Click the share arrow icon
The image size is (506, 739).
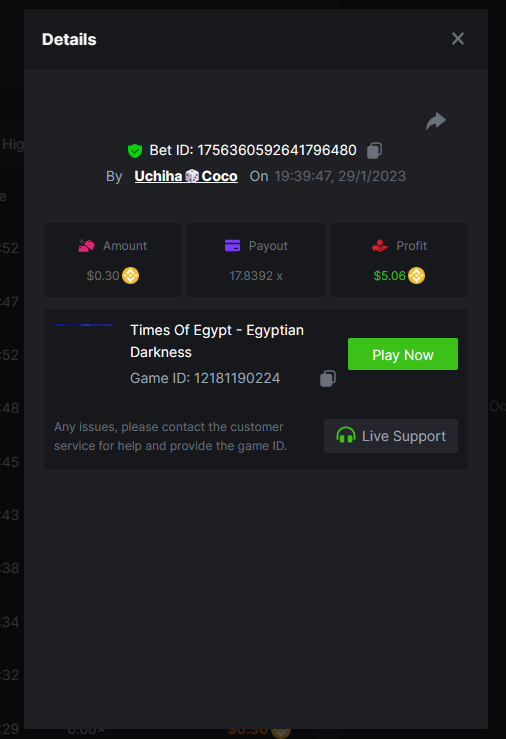pyautogui.click(x=436, y=121)
